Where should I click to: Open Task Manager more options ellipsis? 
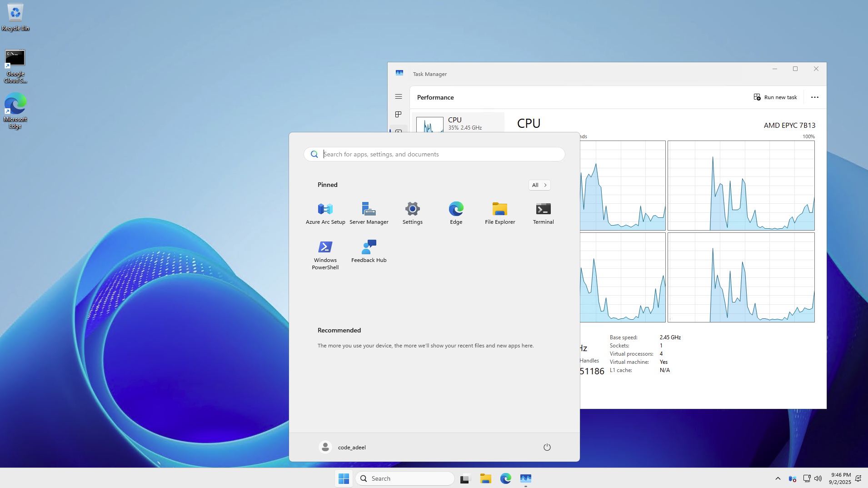815,97
